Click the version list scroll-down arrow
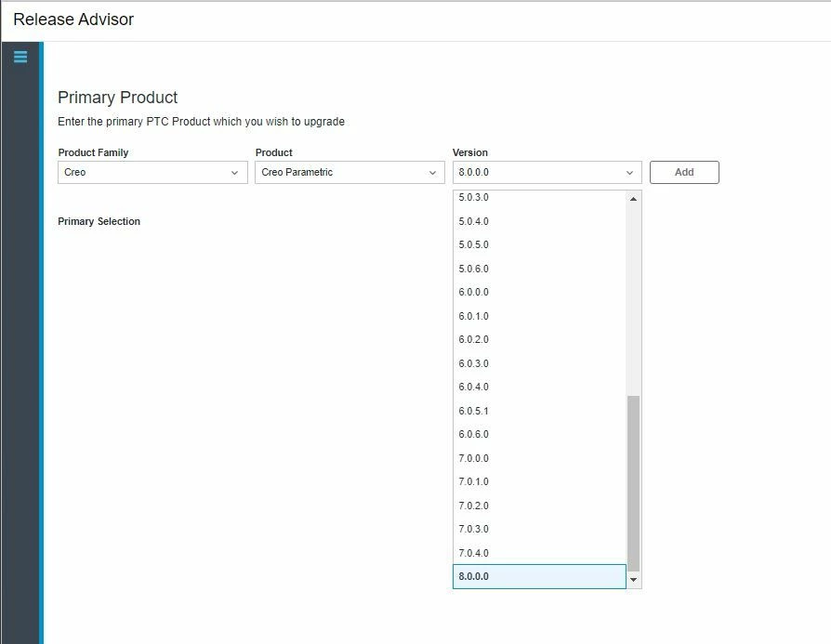The height and width of the screenshot is (644, 831). [633, 580]
